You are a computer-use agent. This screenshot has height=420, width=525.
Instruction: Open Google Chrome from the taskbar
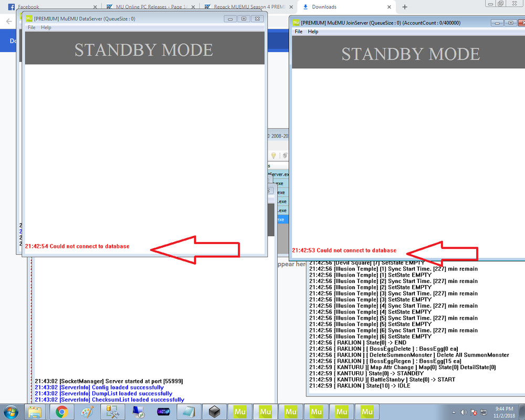(61, 412)
